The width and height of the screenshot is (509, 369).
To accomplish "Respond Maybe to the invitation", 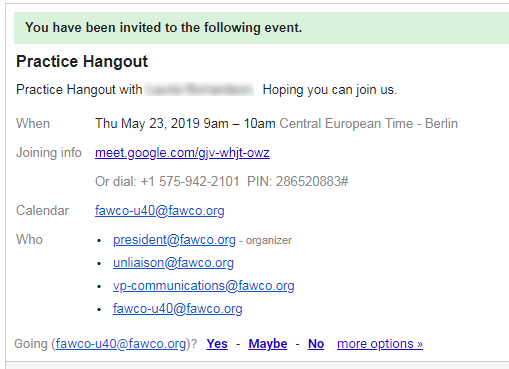I will [x=268, y=344].
